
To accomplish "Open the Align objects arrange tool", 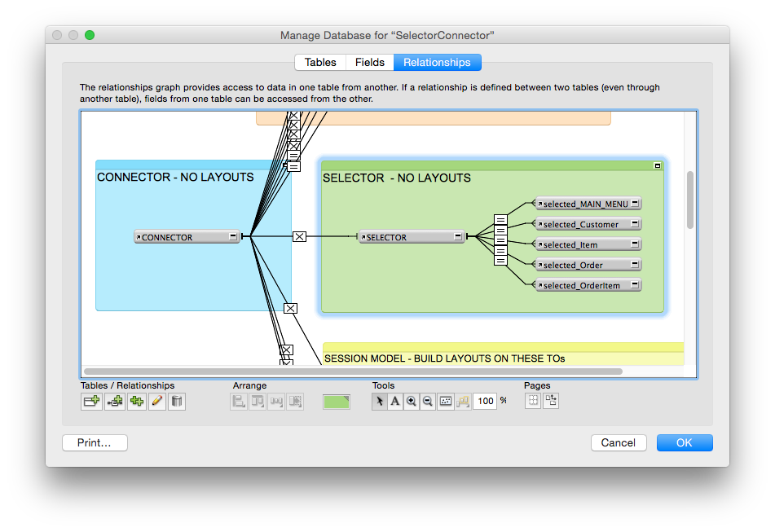I will [239, 401].
